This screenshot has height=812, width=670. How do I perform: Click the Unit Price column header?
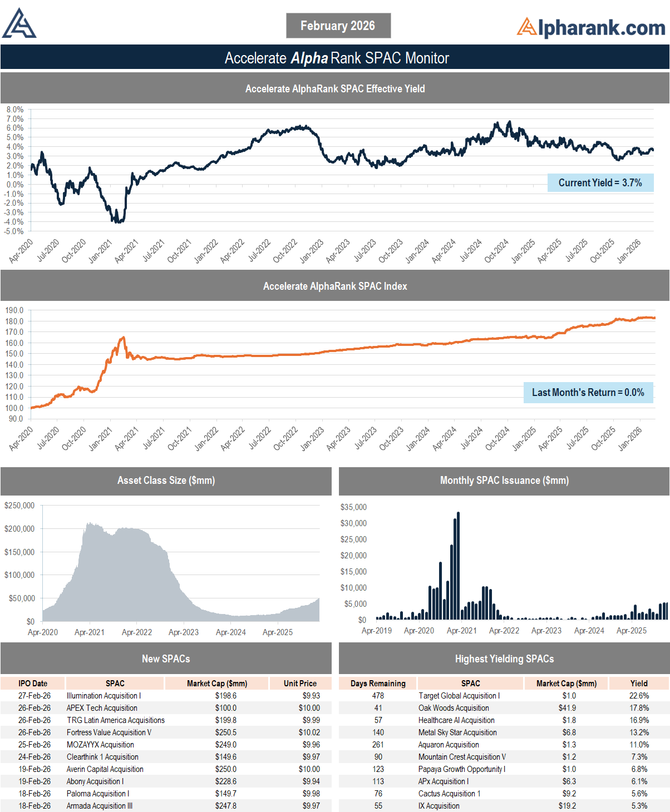[300, 684]
